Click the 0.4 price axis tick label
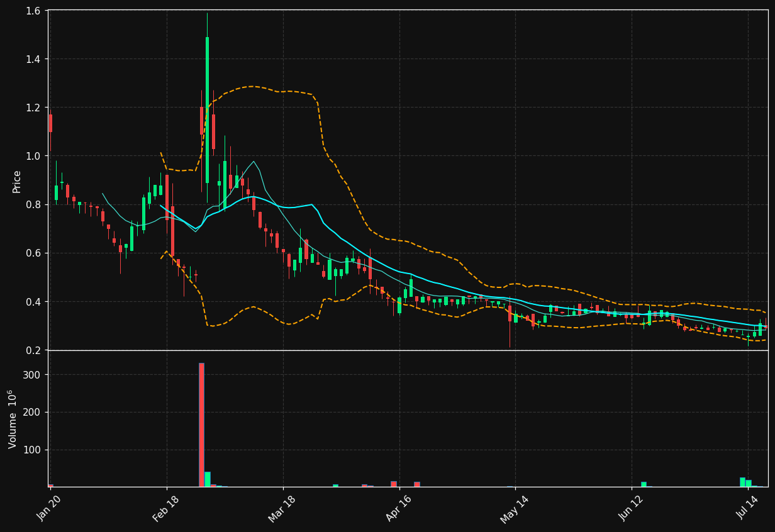This screenshot has width=775, height=532. point(33,302)
